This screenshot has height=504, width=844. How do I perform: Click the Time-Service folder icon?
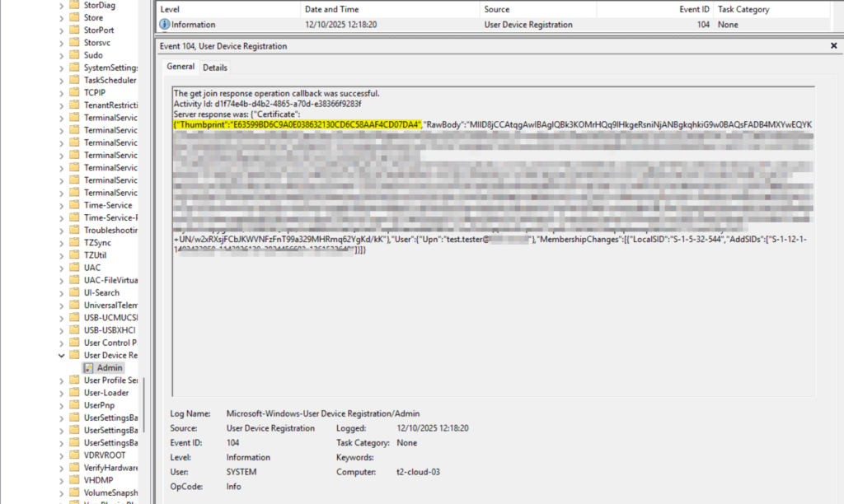pos(76,205)
